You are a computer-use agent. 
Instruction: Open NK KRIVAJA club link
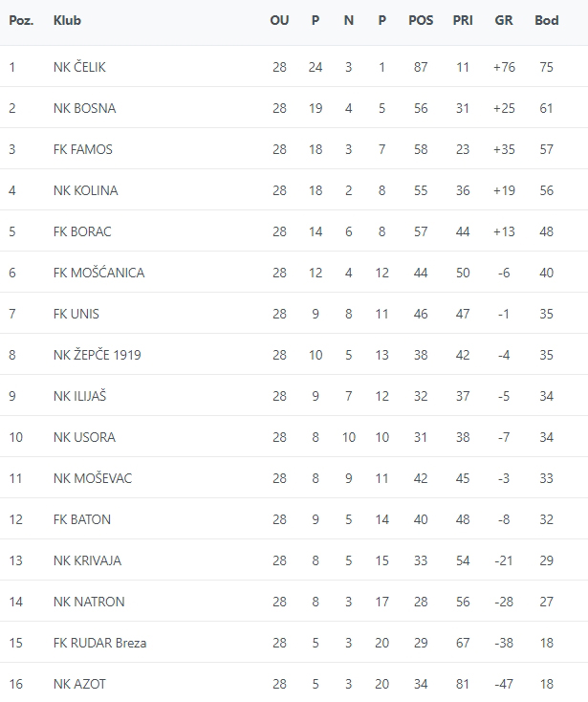point(87,560)
